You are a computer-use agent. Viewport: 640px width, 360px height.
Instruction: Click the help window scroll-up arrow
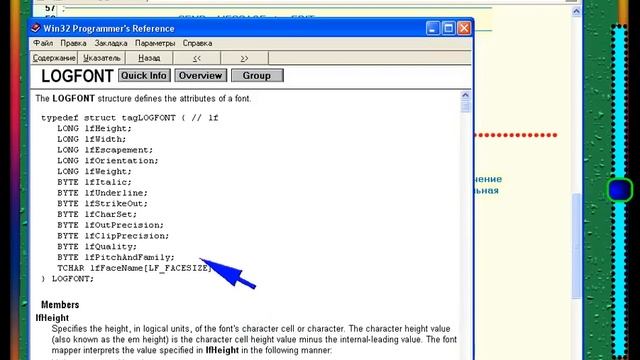point(465,96)
